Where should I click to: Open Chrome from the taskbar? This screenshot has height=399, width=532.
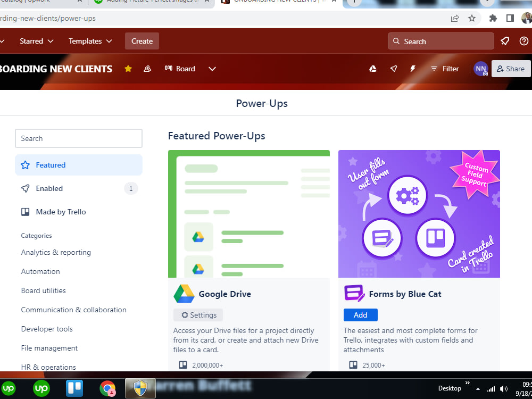[x=107, y=388]
